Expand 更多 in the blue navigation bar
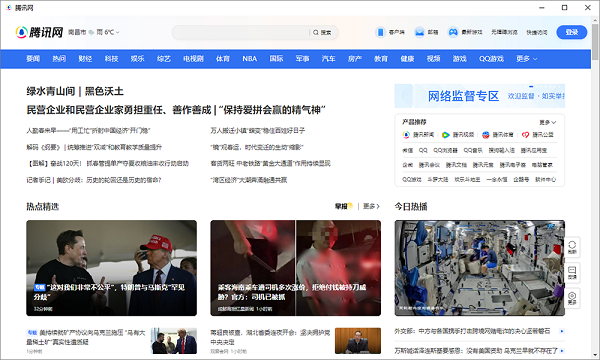The image size is (600, 360). 527,59
